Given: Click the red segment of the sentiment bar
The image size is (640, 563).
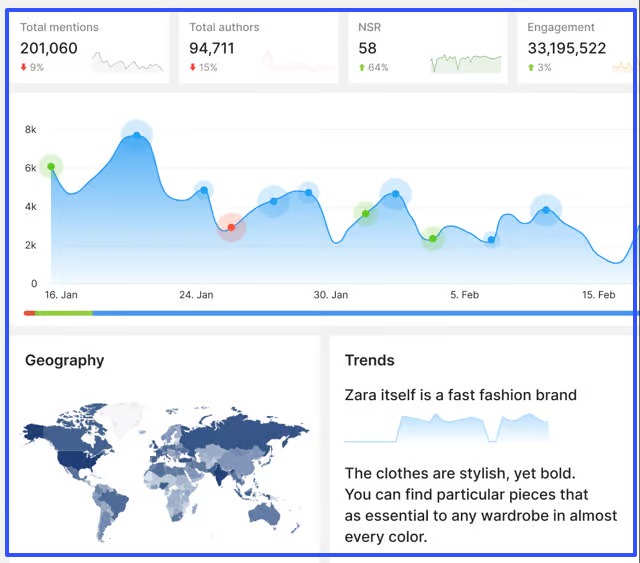Looking at the screenshot, I should (x=29, y=313).
